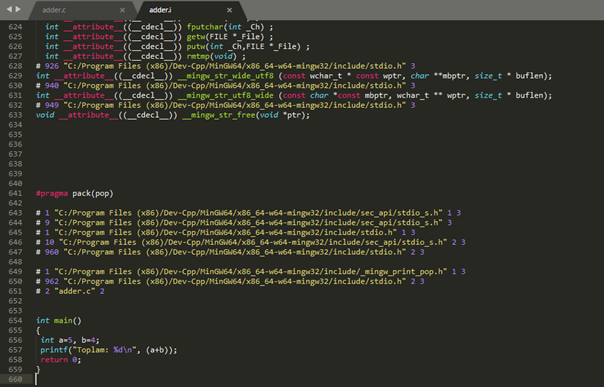Image resolution: width=604 pixels, height=387 pixels.
Task: Click the getw(FILE *_File) declaration
Action: click(159, 37)
